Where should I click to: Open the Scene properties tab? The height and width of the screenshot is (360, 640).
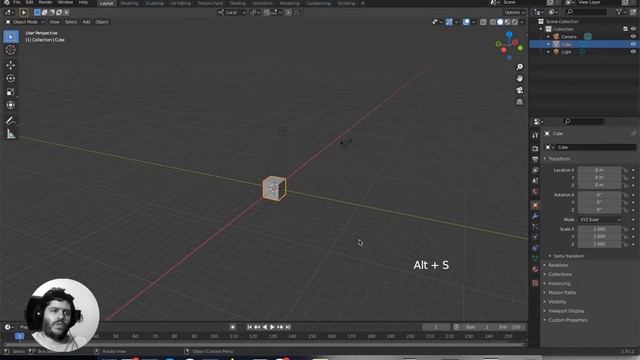(535, 180)
